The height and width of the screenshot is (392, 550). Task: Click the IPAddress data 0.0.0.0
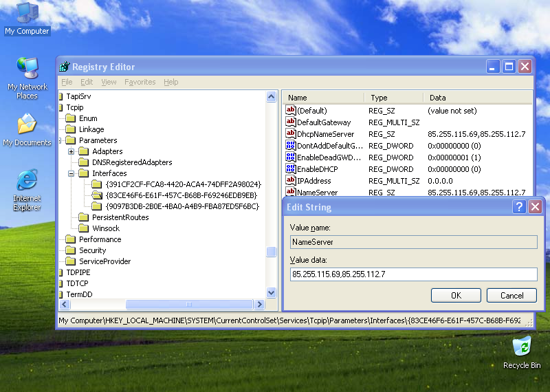440,181
